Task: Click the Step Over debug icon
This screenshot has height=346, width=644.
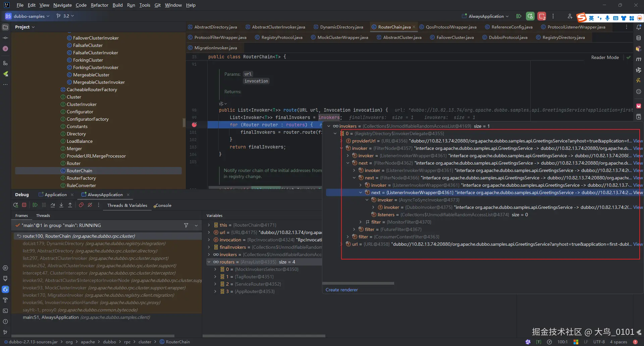Action: (x=53, y=205)
